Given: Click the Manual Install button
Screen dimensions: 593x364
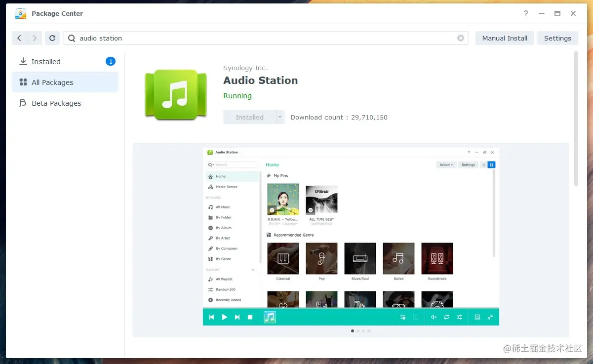Looking at the screenshot, I should click(x=504, y=38).
